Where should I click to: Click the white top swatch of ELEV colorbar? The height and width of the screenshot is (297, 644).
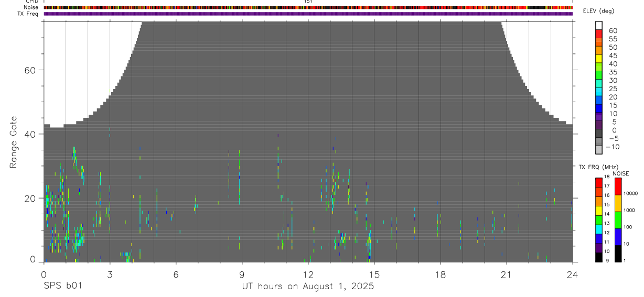click(x=599, y=25)
